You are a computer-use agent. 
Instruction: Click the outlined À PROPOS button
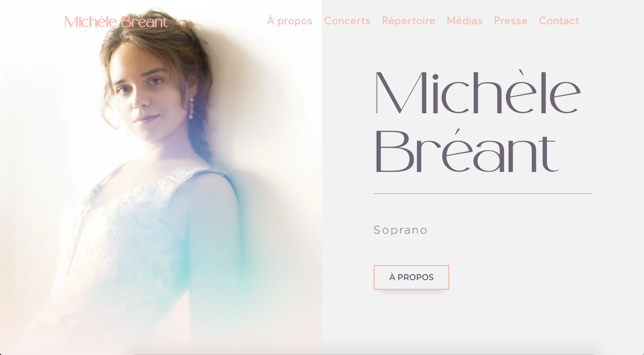(411, 277)
